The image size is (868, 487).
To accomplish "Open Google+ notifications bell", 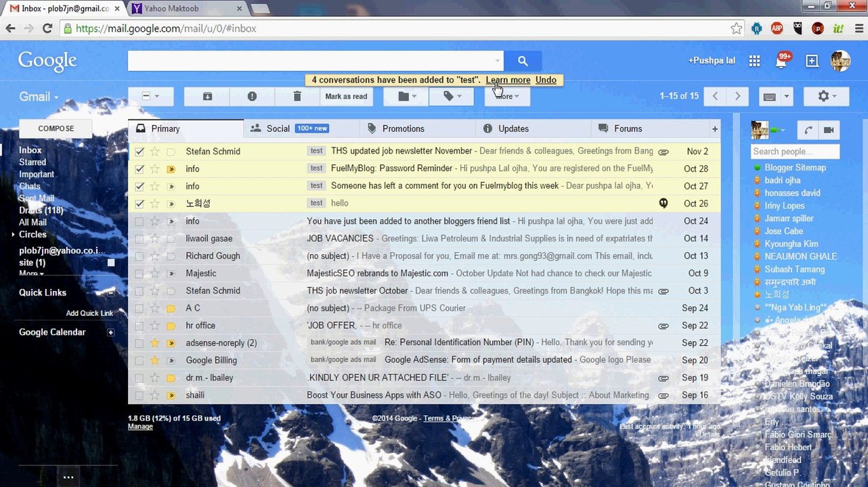I will (x=781, y=62).
